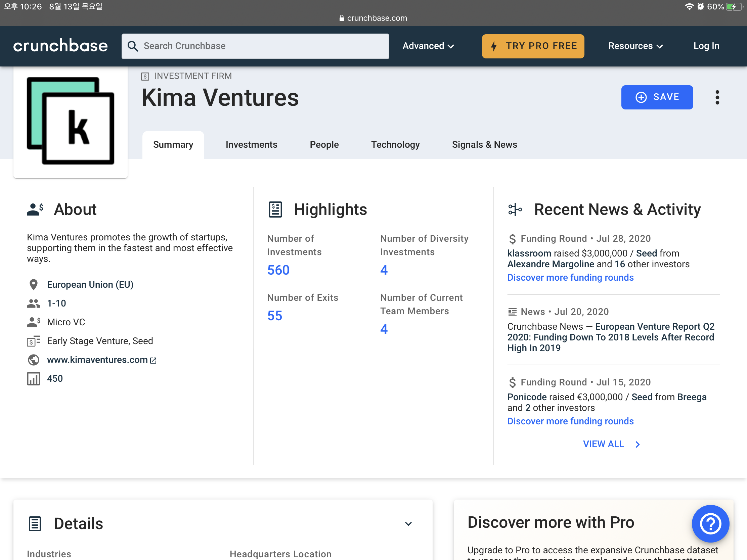Click the klassroom company link

(x=529, y=253)
